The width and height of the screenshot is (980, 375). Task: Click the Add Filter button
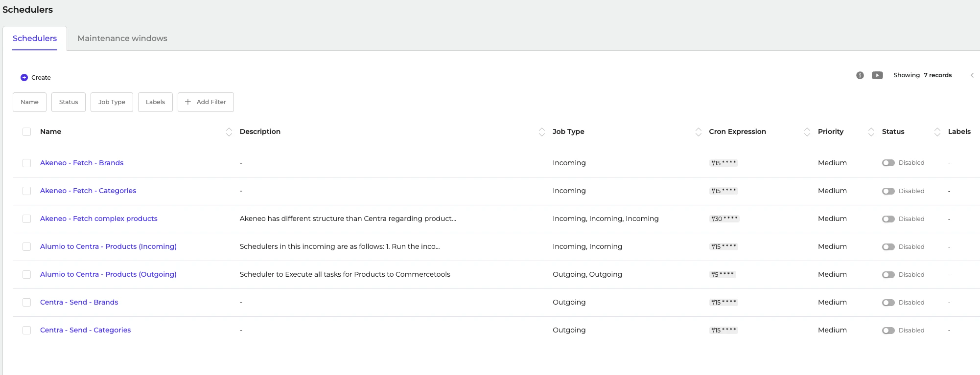pos(206,102)
